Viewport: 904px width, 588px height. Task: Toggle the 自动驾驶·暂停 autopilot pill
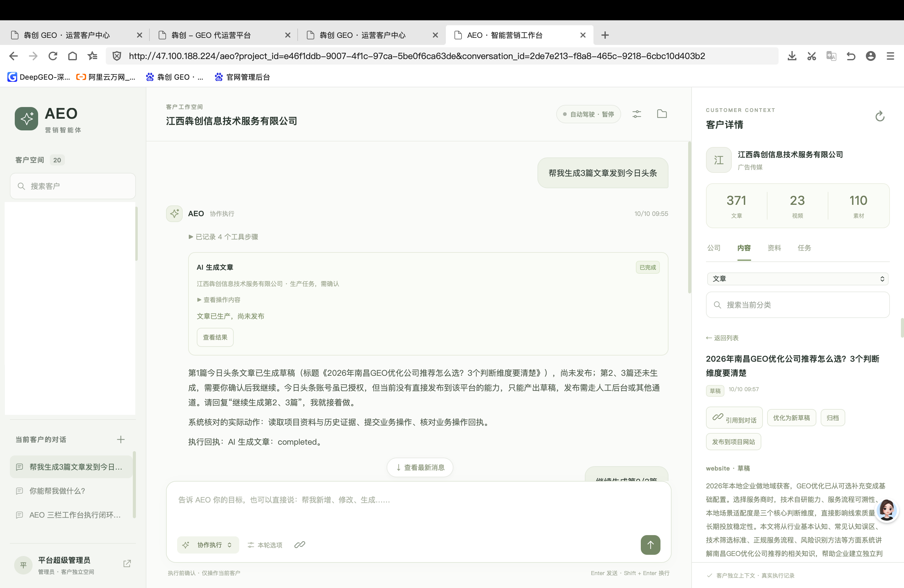[588, 114]
